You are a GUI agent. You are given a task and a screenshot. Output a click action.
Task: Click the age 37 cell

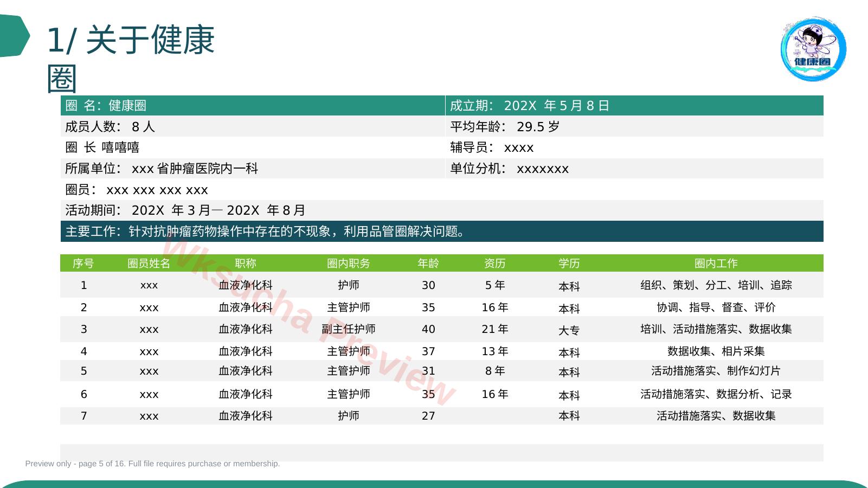(428, 351)
